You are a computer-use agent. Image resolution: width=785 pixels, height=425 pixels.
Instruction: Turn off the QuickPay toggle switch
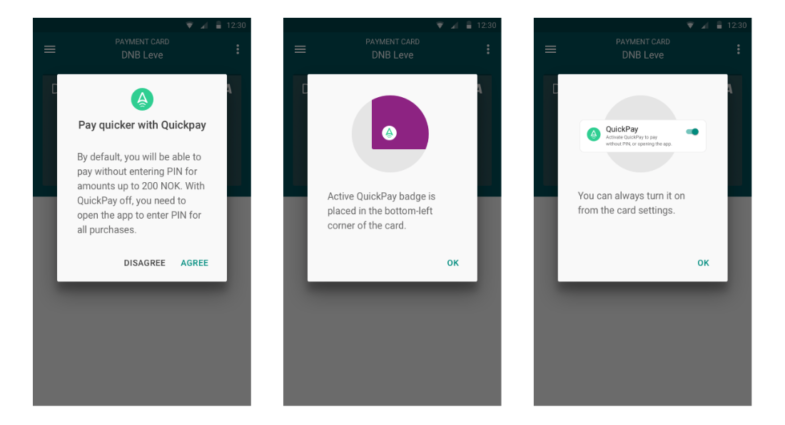[x=692, y=132]
